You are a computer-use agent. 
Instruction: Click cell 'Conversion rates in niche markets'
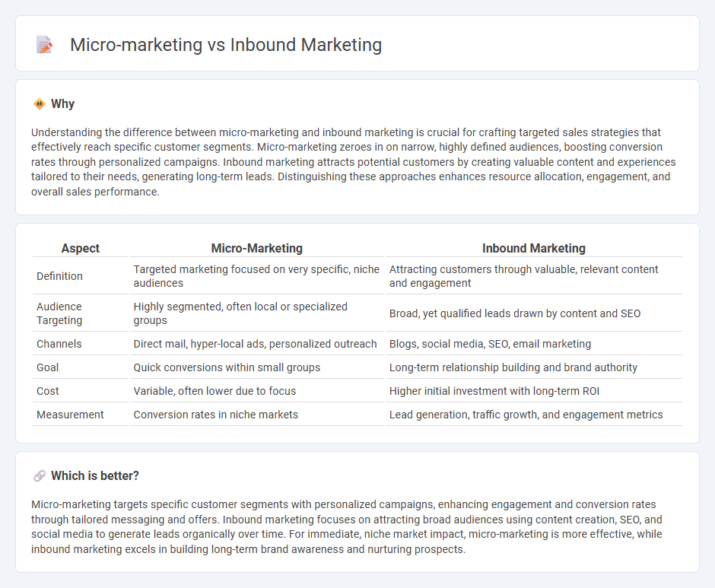(x=257, y=415)
